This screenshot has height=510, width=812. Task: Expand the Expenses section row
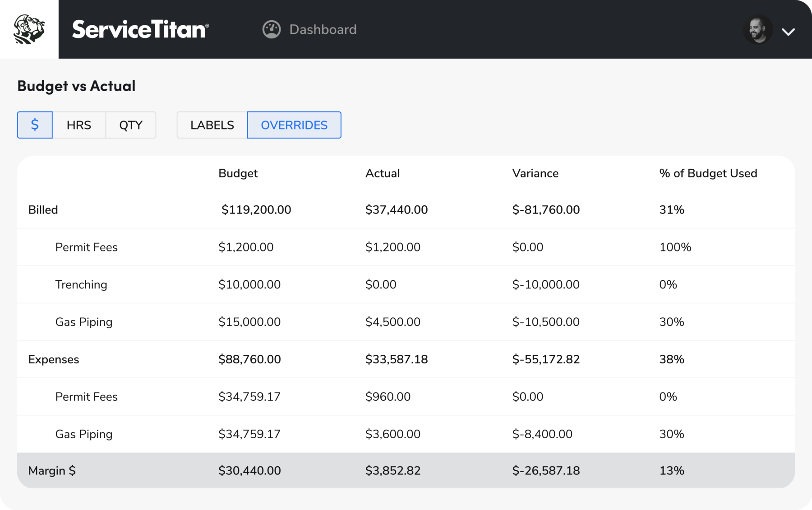coord(54,359)
